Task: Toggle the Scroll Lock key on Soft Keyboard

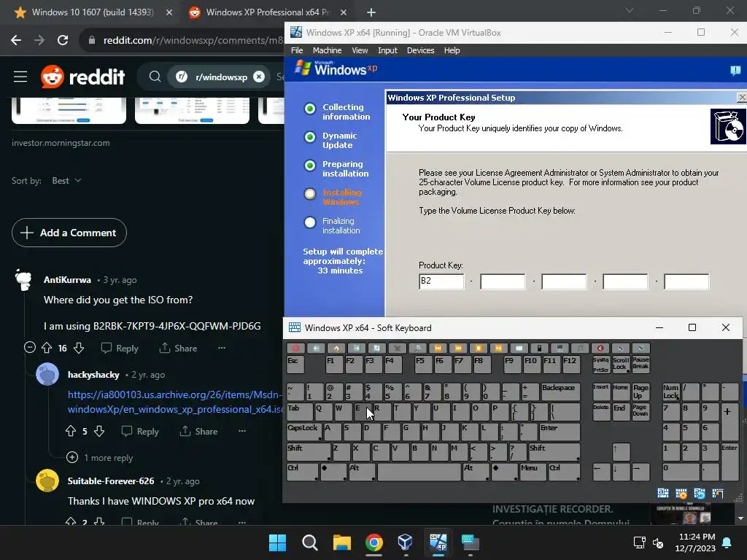Action: coord(621,364)
